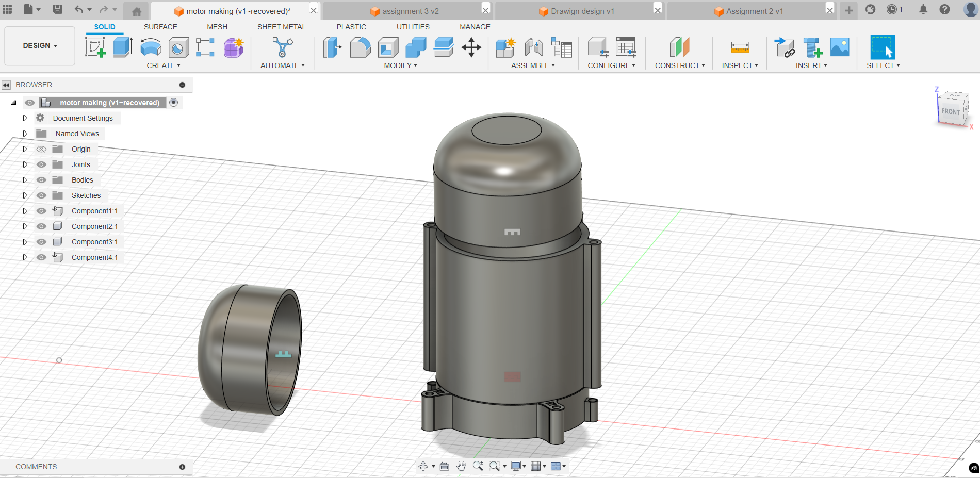
Task: Open the Revolve tool
Action: (150, 47)
